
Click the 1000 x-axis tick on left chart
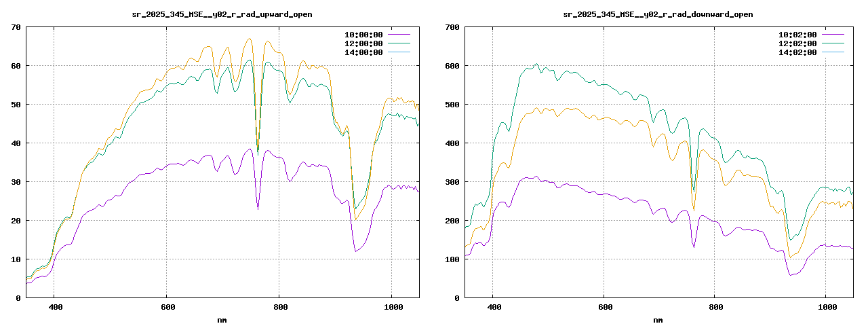(x=391, y=307)
